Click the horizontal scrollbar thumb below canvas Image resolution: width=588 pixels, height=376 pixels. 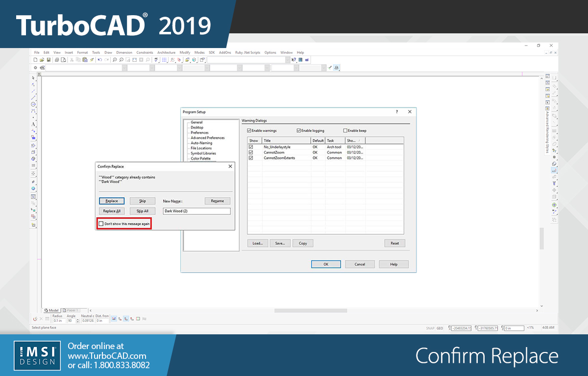pyautogui.click(x=310, y=310)
